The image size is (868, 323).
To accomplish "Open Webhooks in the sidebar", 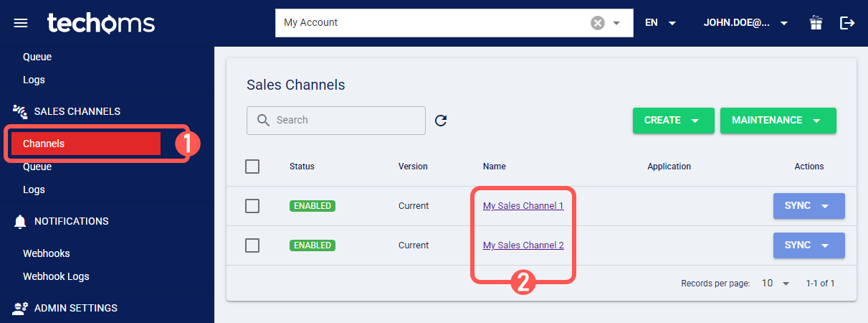I will tap(47, 253).
